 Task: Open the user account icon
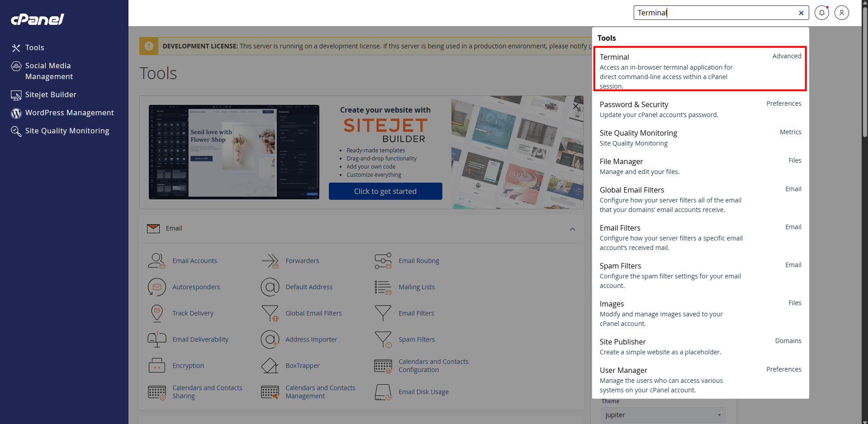(842, 13)
